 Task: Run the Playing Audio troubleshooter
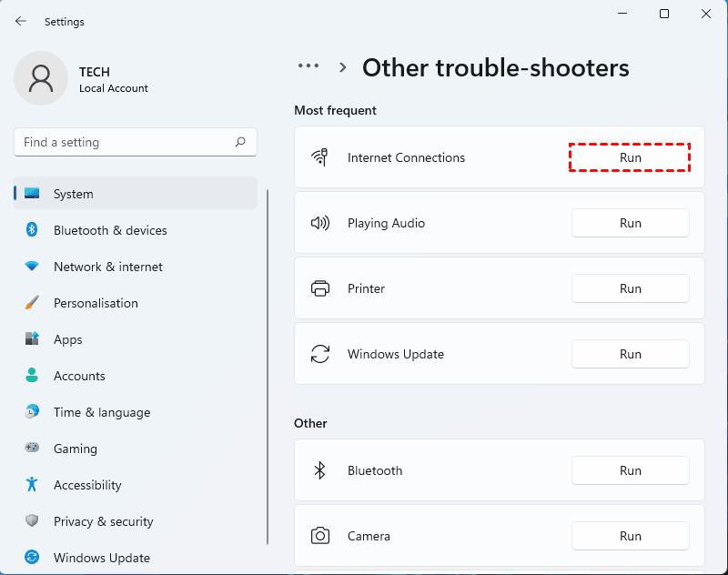click(630, 223)
